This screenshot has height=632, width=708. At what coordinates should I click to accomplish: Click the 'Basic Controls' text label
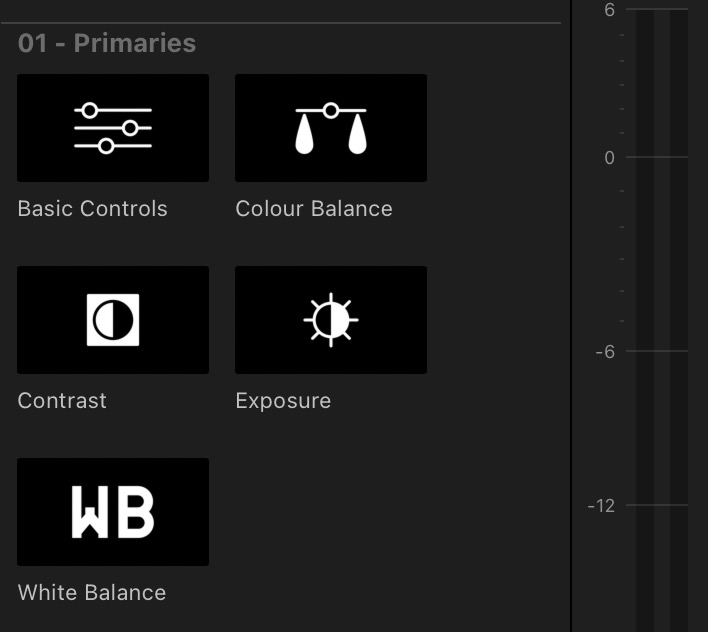(x=92, y=209)
